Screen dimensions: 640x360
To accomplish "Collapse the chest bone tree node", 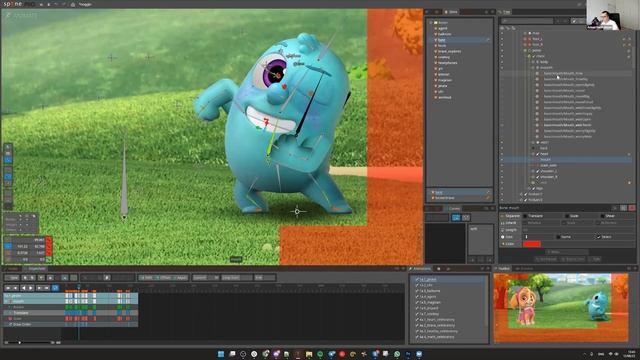I will tap(529, 56).
